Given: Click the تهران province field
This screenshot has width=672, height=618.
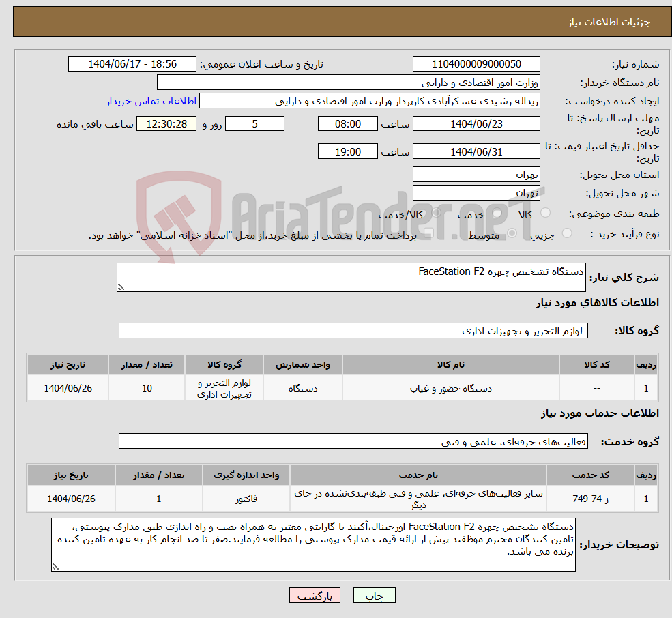Looking at the screenshot, I should tap(476, 174).
